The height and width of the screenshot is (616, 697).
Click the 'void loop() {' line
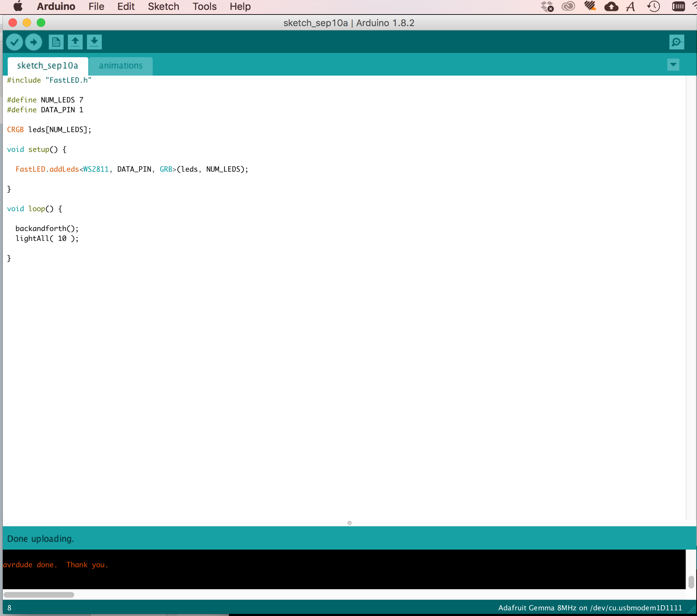pos(35,209)
